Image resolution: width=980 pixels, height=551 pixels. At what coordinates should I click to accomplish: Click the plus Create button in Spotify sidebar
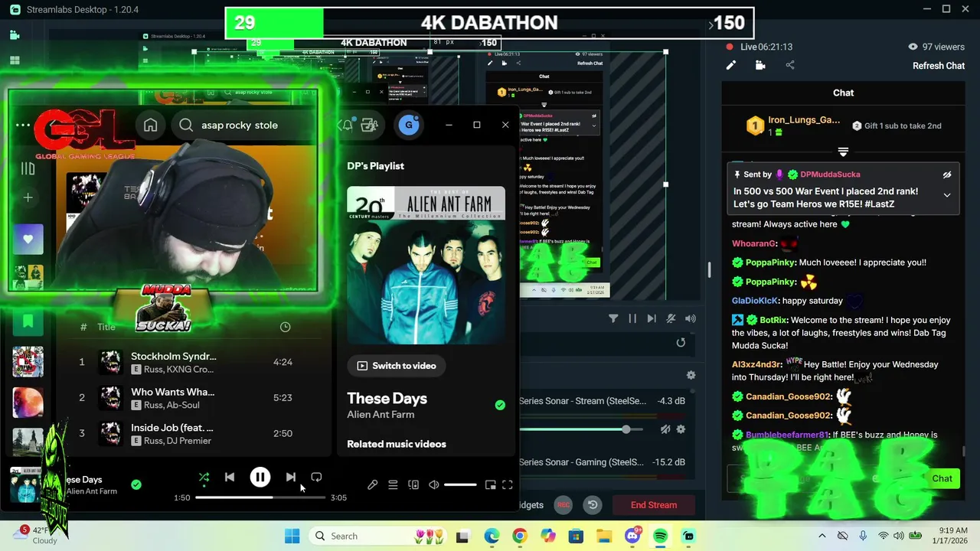pyautogui.click(x=28, y=197)
